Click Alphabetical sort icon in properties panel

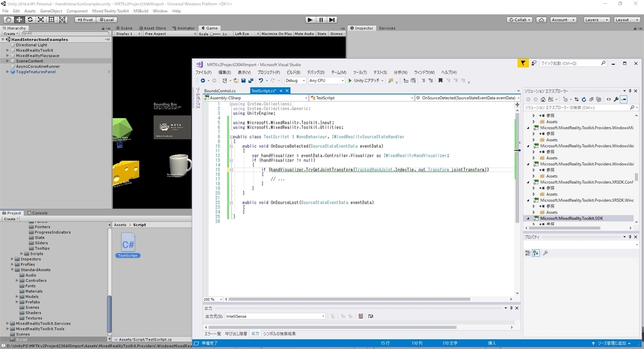[535, 253]
